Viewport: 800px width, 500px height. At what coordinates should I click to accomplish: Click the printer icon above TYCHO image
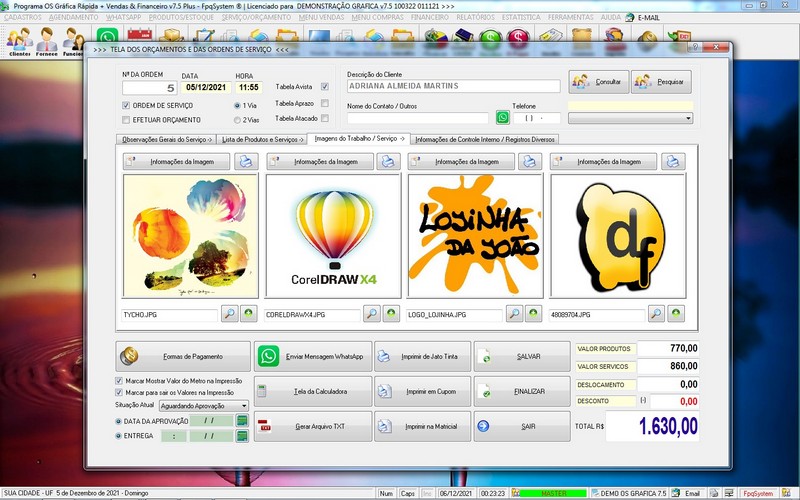coord(246,161)
